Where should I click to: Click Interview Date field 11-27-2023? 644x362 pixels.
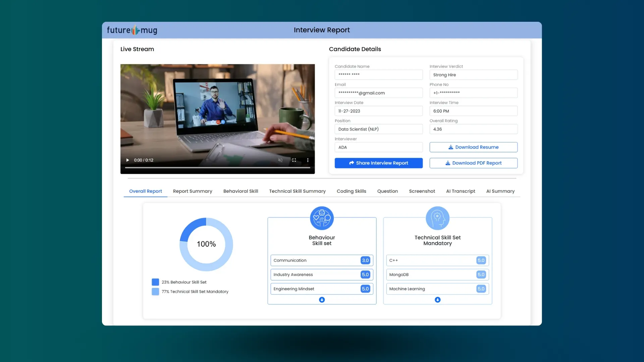click(x=379, y=111)
